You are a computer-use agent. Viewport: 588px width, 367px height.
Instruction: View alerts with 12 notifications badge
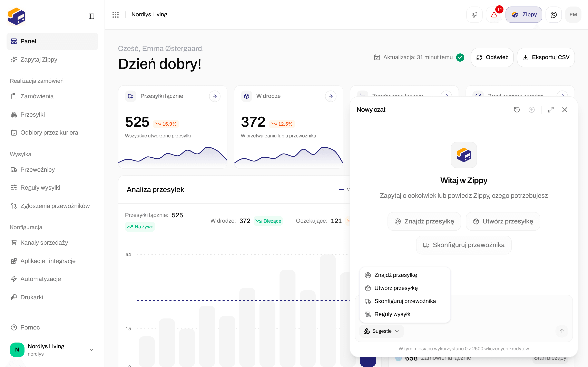click(x=494, y=14)
